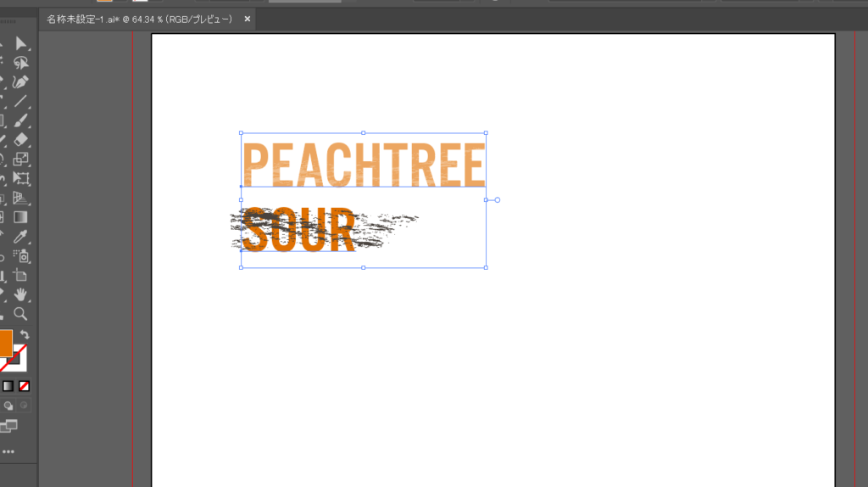
Task: Select the Symbol Sprayer tool
Action: click(x=20, y=256)
